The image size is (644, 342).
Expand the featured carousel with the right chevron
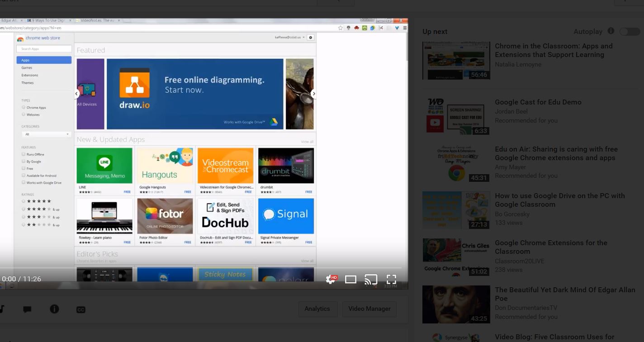click(x=313, y=94)
